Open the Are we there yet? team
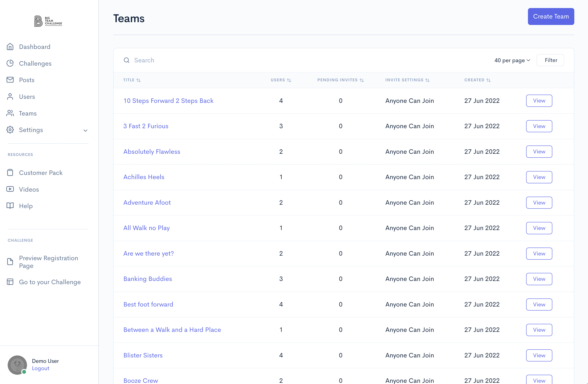The width and height of the screenshot is (588, 384). click(149, 253)
